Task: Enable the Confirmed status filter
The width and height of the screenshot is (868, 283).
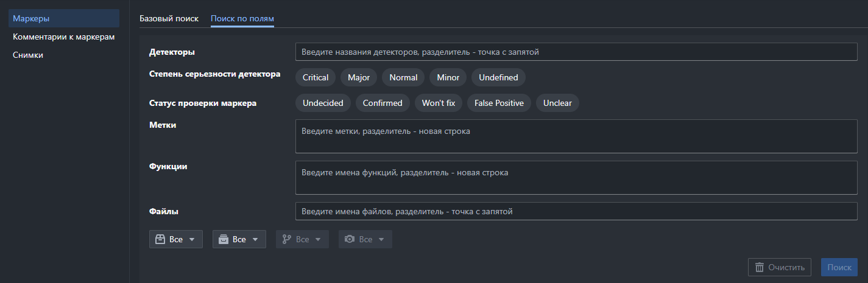Action: point(383,103)
